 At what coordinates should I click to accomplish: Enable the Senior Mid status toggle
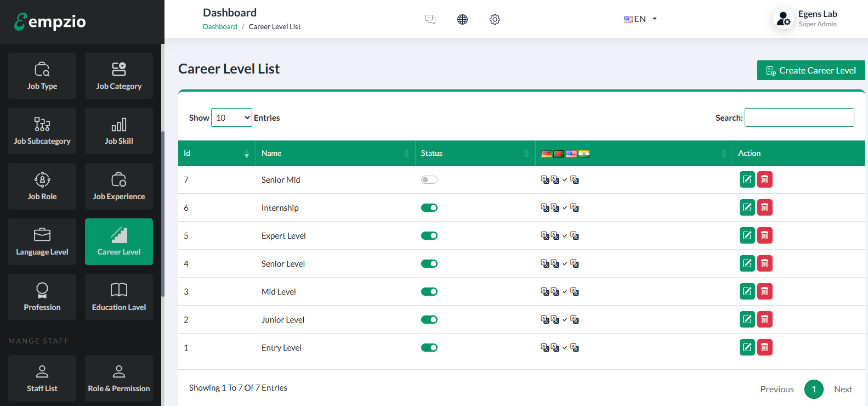[429, 180]
